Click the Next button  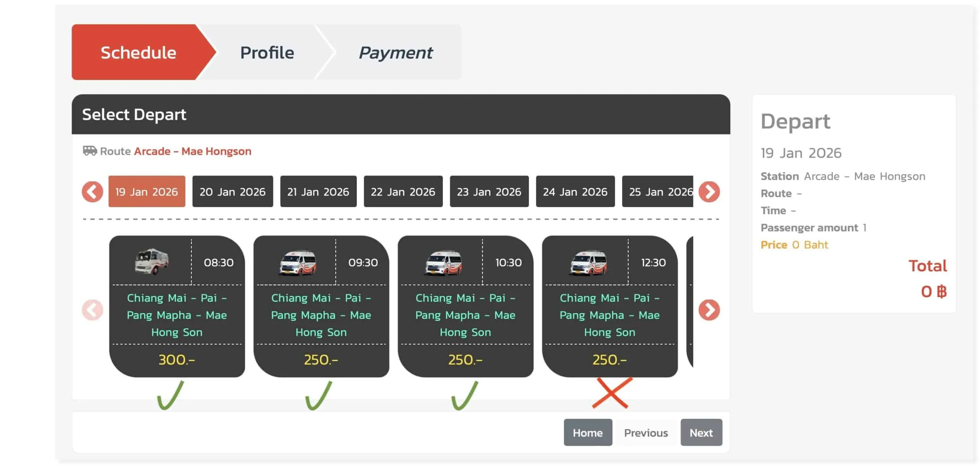click(x=701, y=433)
